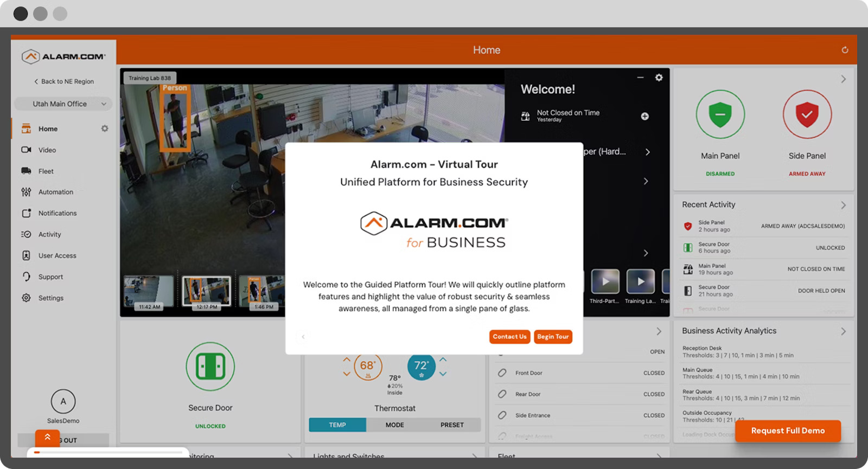Click the Support headset icon
868x469 pixels.
pos(26,277)
